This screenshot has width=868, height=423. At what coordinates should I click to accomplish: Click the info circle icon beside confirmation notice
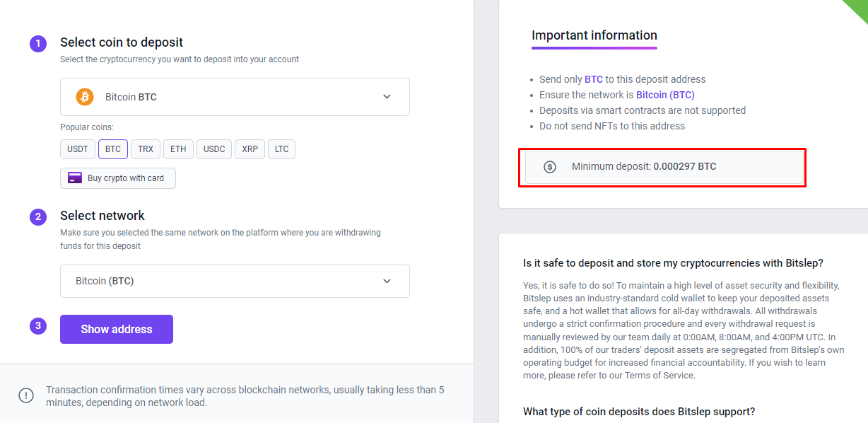pyautogui.click(x=26, y=395)
